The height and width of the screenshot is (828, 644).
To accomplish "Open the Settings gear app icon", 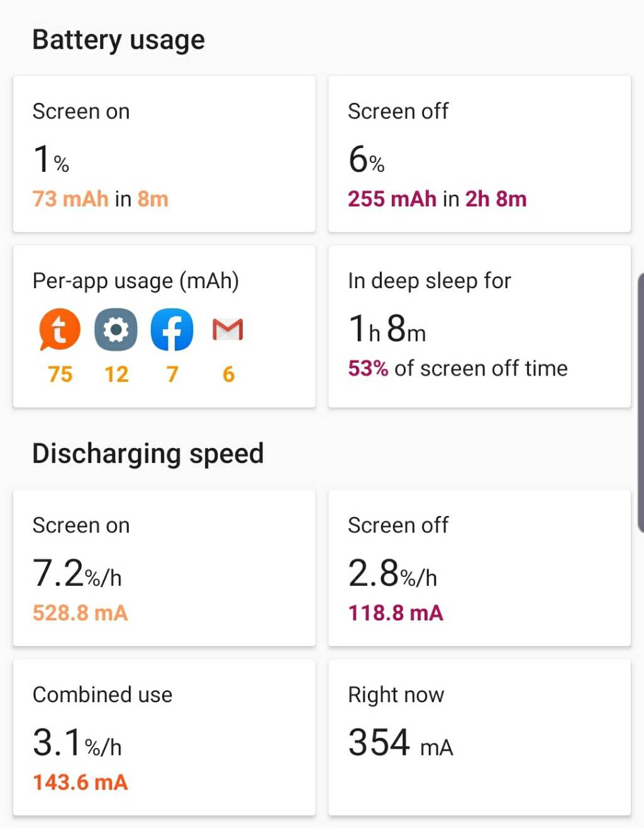I will coord(116,330).
